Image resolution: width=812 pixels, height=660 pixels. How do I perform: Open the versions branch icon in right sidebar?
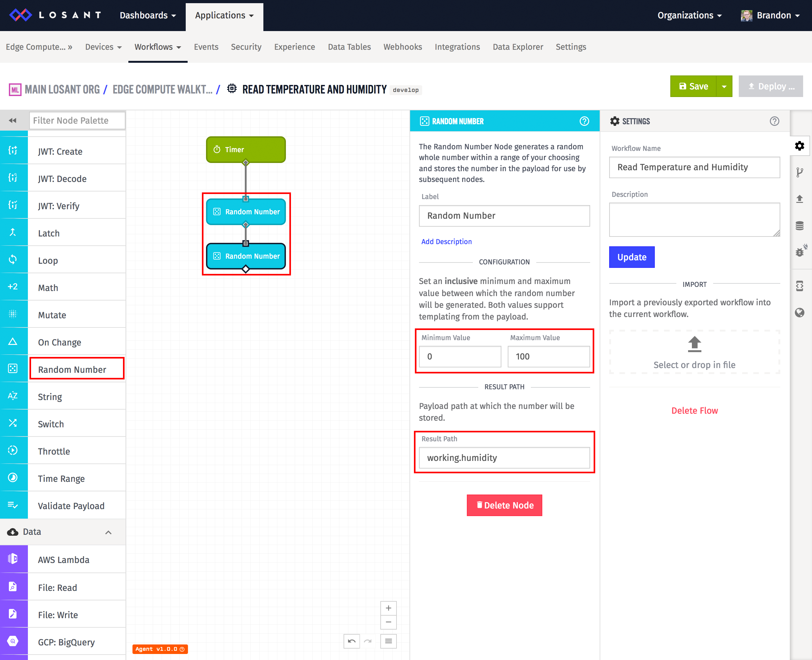pyautogui.click(x=800, y=172)
